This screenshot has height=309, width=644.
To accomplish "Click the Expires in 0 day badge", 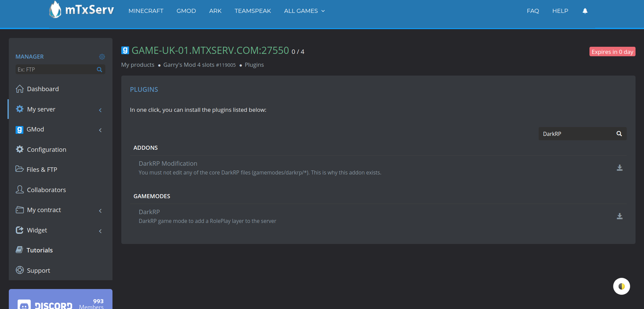I will pos(612,51).
